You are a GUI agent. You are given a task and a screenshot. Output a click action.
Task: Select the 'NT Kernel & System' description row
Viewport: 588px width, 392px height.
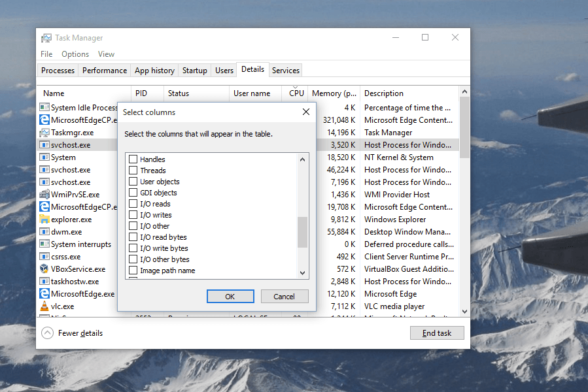click(x=399, y=157)
